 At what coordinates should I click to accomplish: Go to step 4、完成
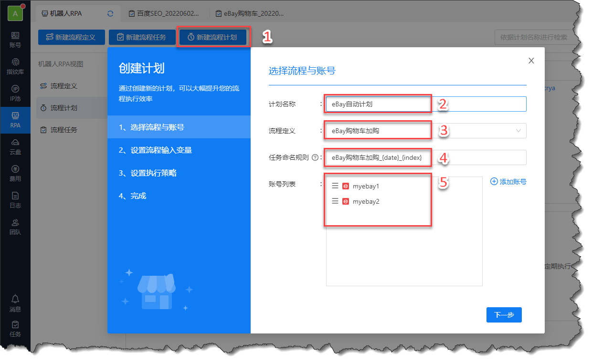click(x=179, y=196)
